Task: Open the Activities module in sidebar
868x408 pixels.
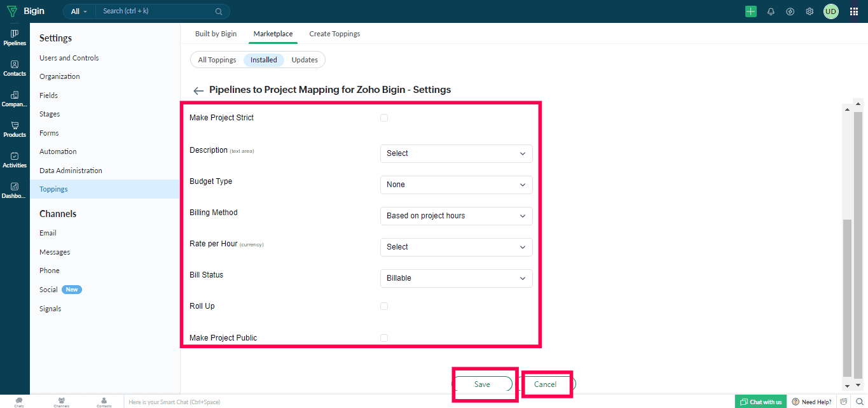Action: [15, 160]
